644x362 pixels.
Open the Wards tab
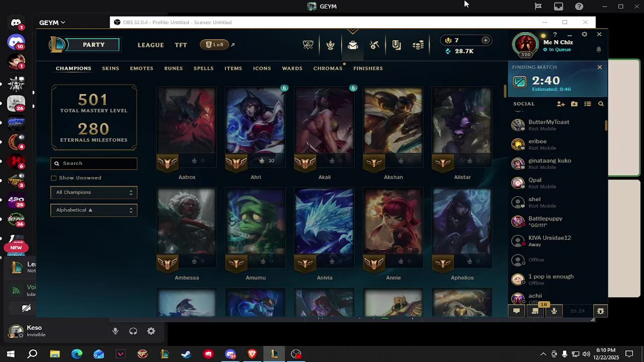coord(292,68)
